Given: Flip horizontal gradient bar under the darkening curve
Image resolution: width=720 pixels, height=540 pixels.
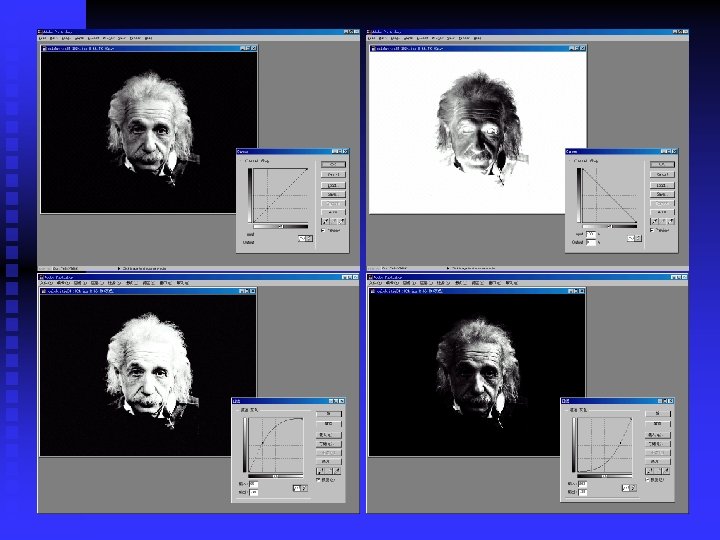Looking at the screenshot, I should pyautogui.click(x=605, y=476).
